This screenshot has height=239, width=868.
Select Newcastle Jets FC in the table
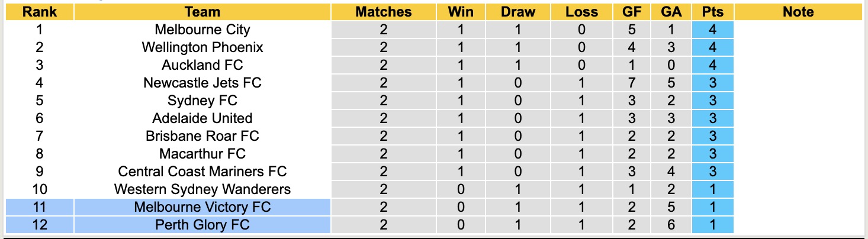202,83
